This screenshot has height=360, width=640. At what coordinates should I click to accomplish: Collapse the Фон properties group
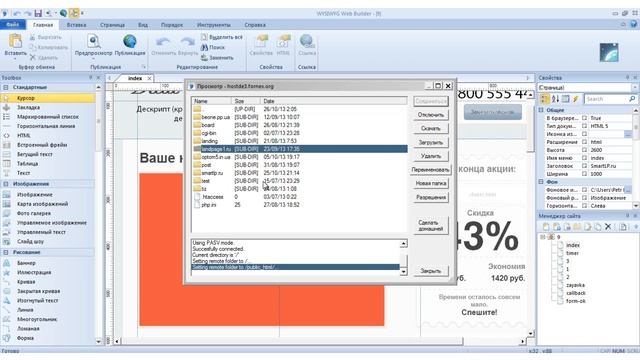tap(542, 182)
